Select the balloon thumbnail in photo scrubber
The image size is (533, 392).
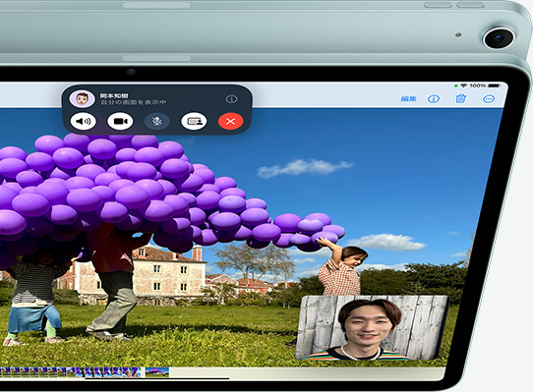[157, 372]
